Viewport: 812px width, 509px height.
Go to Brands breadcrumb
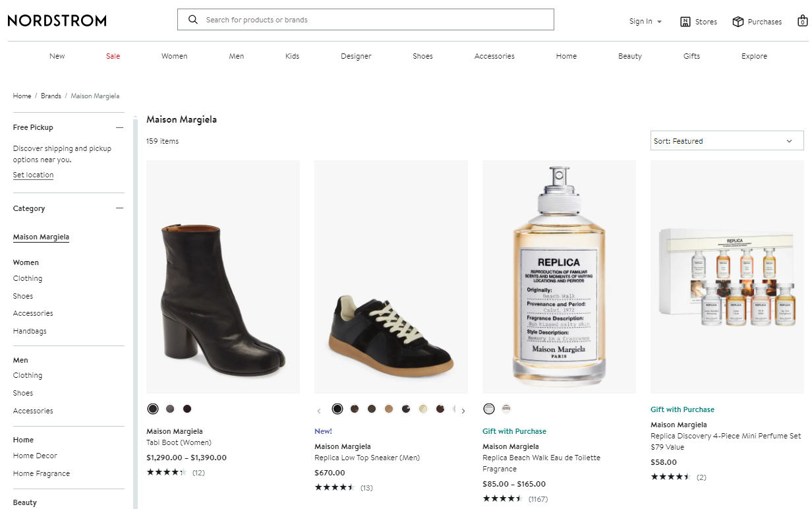[x=51, y=96]
